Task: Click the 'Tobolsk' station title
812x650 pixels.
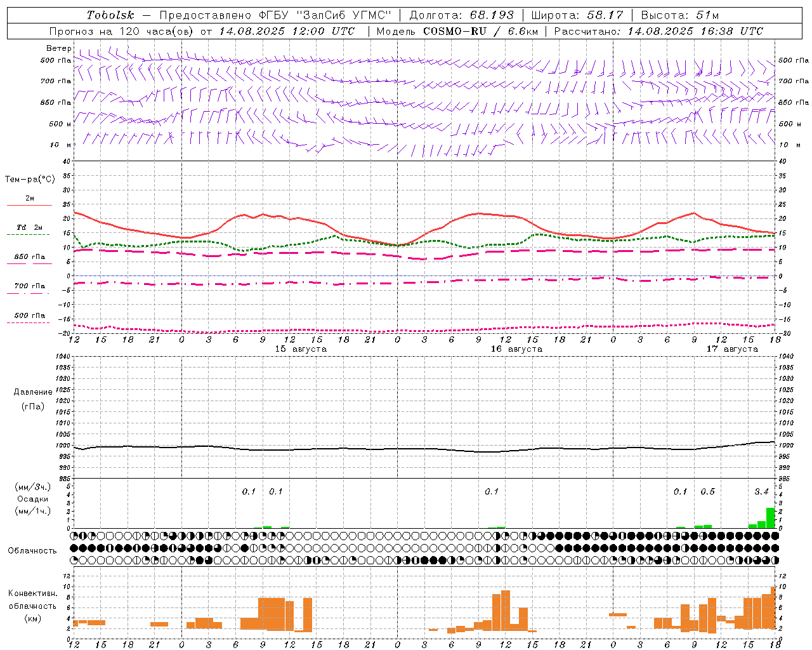Action: [x=110, y=15]
